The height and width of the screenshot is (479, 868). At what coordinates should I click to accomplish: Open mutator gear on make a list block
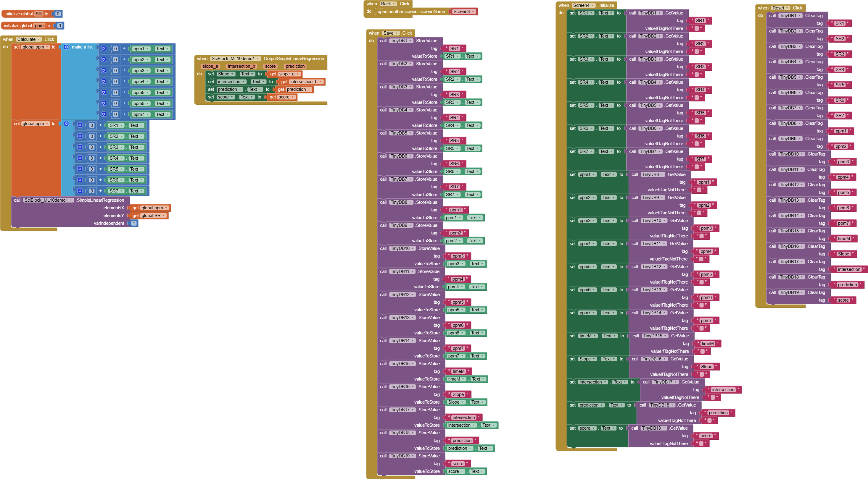click(x=66, y=47)
